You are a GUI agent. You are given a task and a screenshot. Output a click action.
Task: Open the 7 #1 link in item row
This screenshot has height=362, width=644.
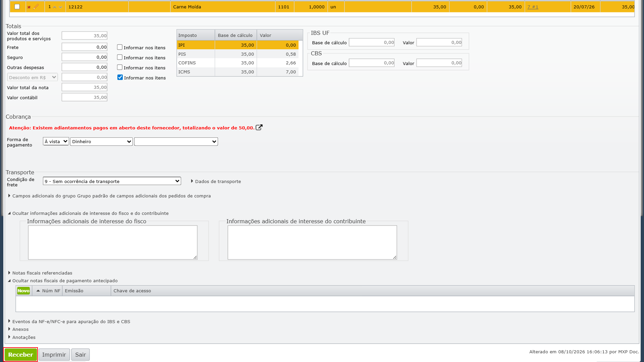tap(533, 7)
